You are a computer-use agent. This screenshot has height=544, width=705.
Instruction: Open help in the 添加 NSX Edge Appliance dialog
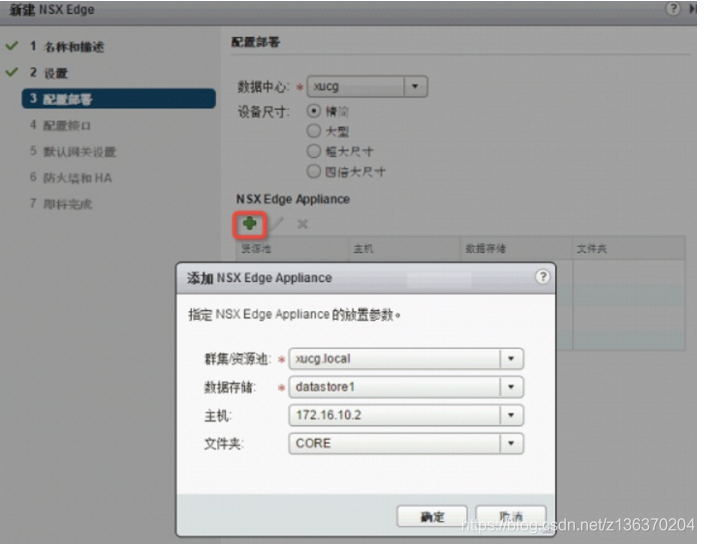pyautogui.click(x=543, y=277)
